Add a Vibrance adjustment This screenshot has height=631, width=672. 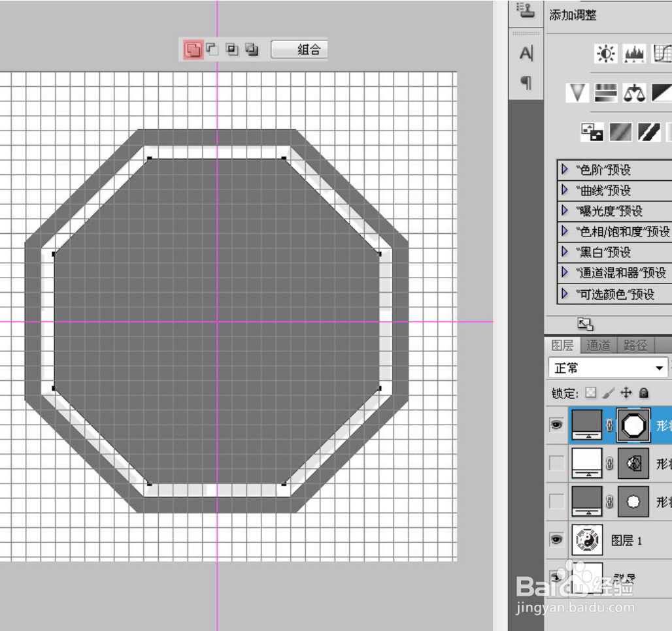pos(577,93)
